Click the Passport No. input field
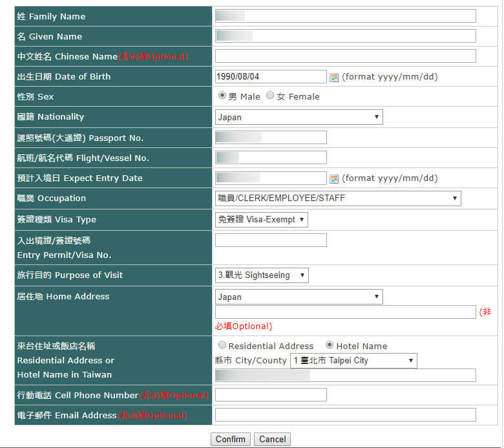The width and height of the screenshot is (504, 448). [271, 137]
